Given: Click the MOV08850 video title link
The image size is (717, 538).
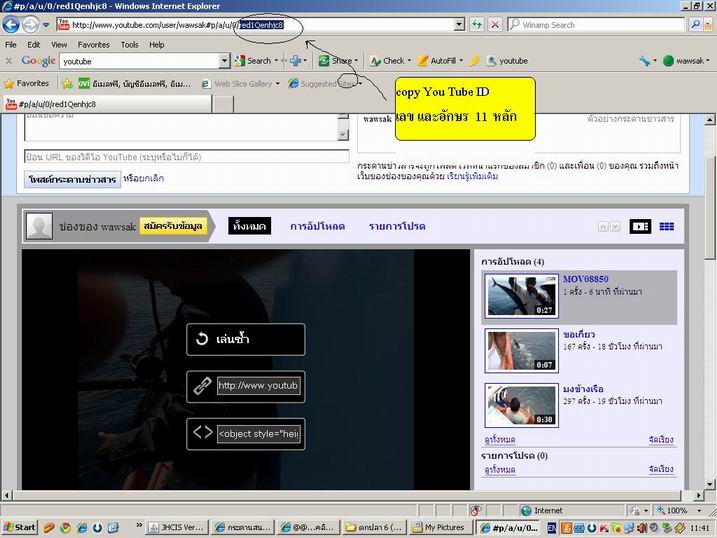Looking at the screenshot, I should 585,279.
